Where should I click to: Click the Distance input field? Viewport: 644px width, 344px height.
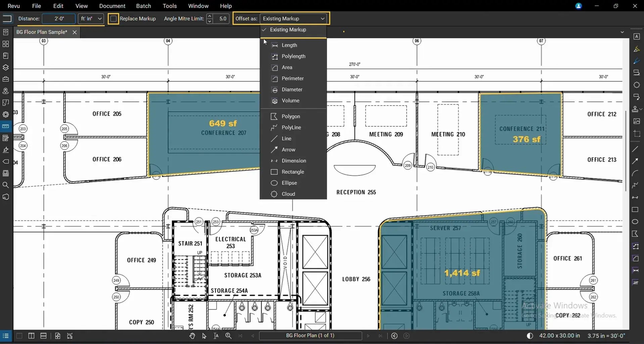pyautogui.click(x=59, y=18)
